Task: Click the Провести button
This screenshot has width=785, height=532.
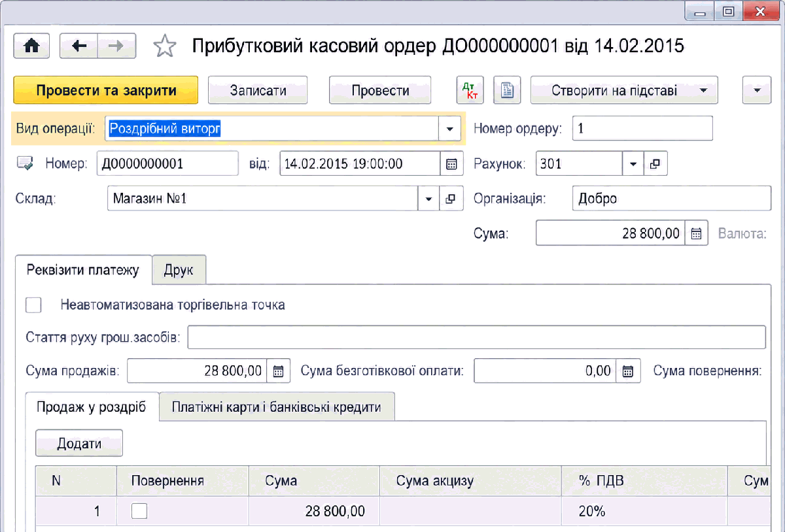Action: tap(380, 90)
